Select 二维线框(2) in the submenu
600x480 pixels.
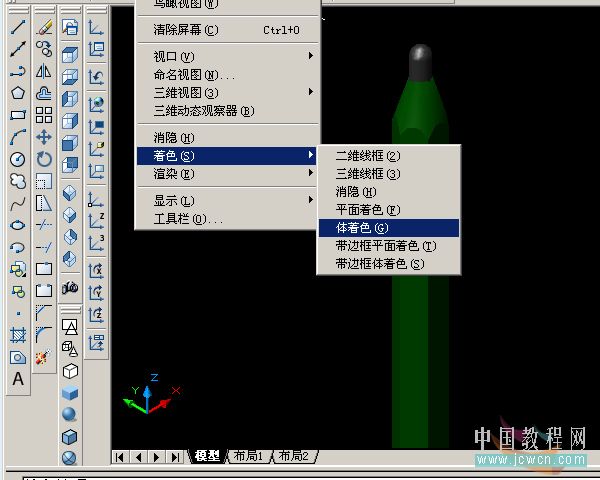pyautogui.click(x=389, y=156)
